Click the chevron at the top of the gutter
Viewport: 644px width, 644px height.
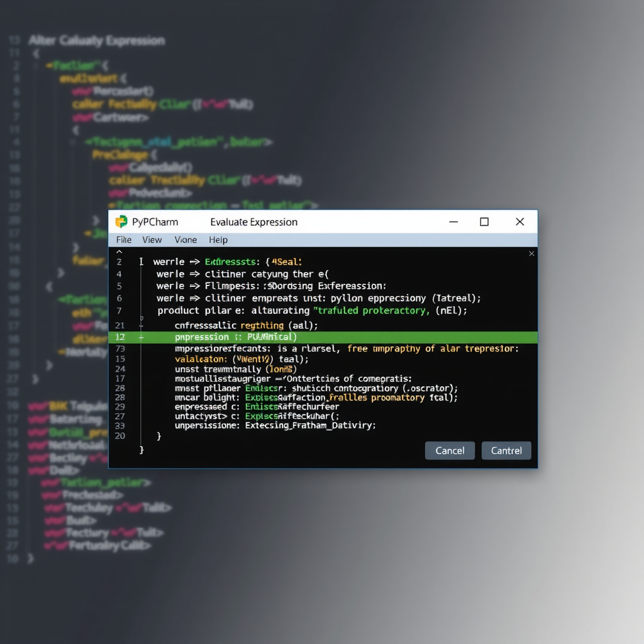119,251
